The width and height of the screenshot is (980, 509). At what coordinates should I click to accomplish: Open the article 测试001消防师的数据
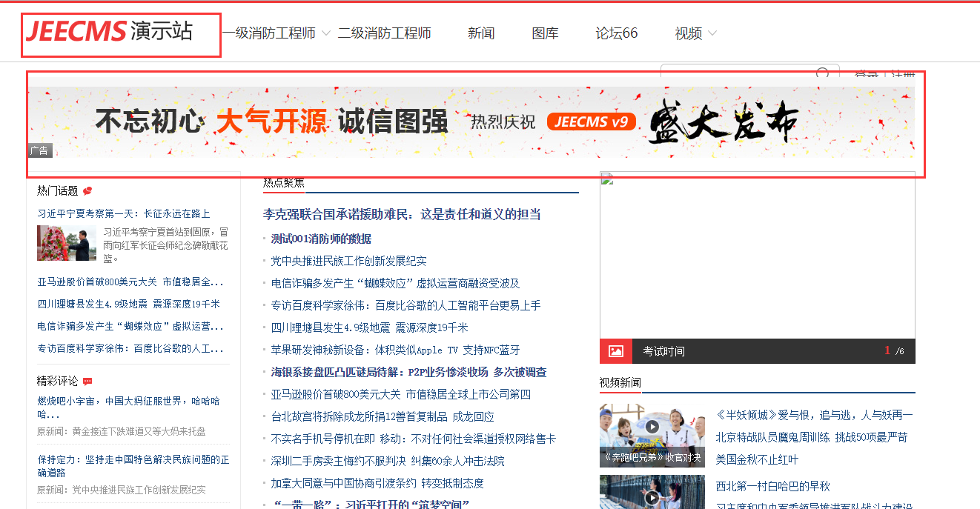[x=321, y=239]
